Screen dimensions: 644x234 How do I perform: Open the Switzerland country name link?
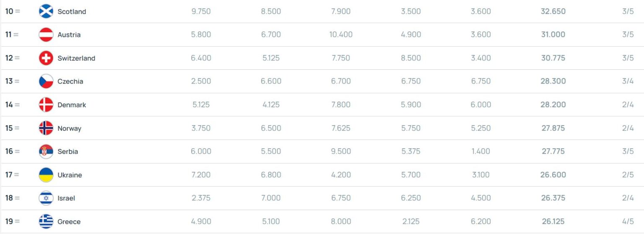click(76, 58)
